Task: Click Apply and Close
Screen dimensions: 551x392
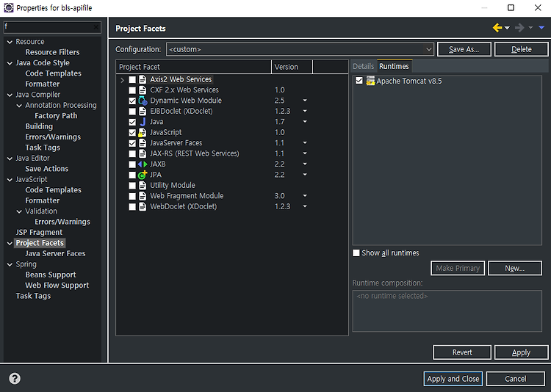Action: click(453, 379)
